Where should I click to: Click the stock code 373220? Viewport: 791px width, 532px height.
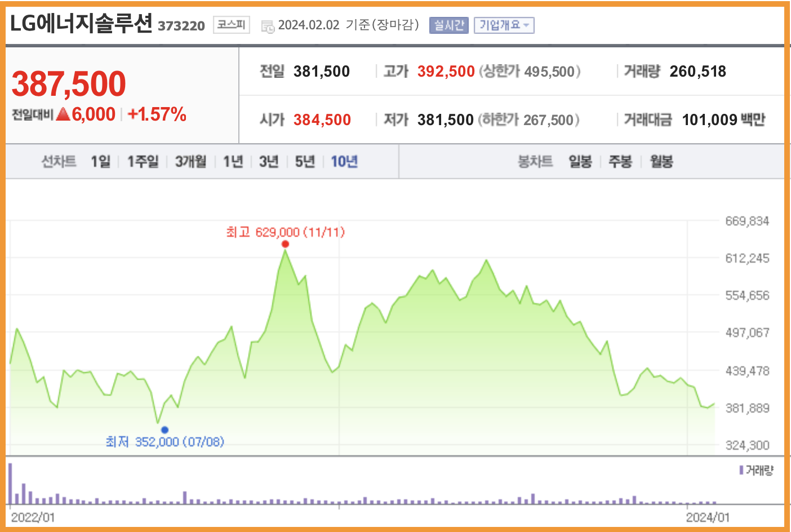[181, 26]
